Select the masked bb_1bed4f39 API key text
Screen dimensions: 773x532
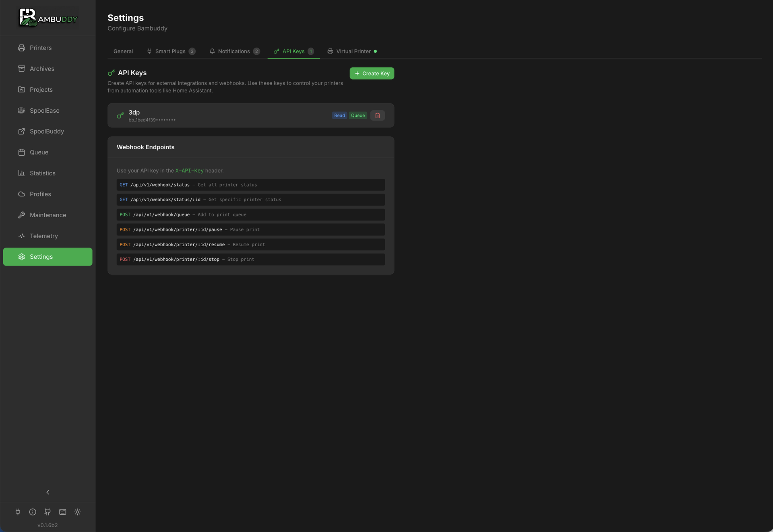point(152,120)
